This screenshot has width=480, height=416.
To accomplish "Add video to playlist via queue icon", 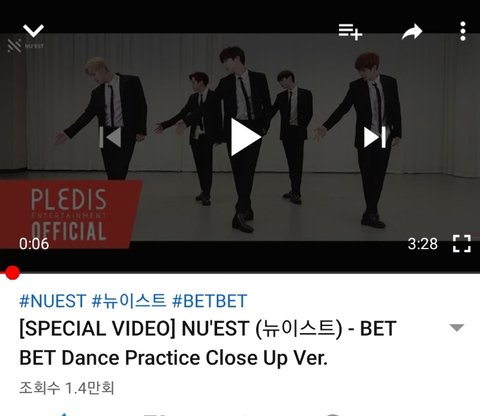I will pos(350,32).
